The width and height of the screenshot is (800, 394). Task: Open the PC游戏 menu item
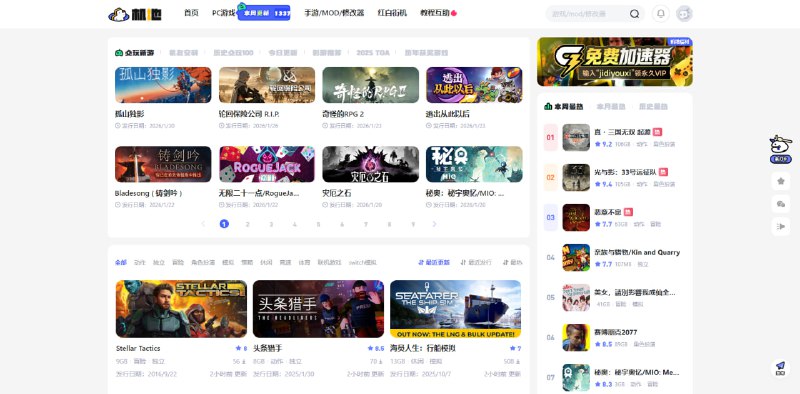[x=223, y=13]
